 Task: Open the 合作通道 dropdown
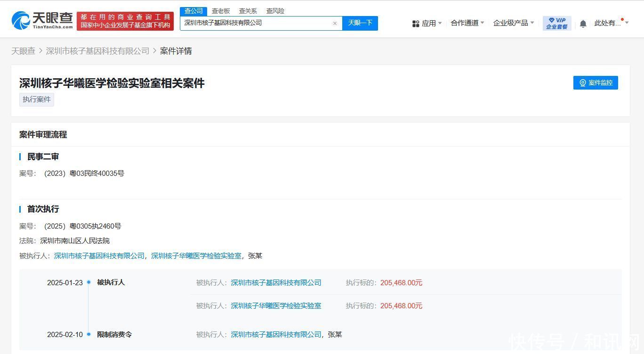pos(467,23)
